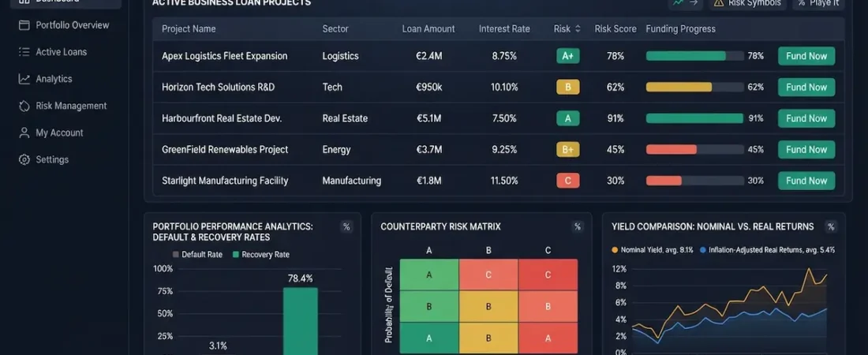The width and height of the screenshot is (868, 355).
Task: Click the Portfolio Overview window icon in sidebar
Action: (x=24, y=25)
